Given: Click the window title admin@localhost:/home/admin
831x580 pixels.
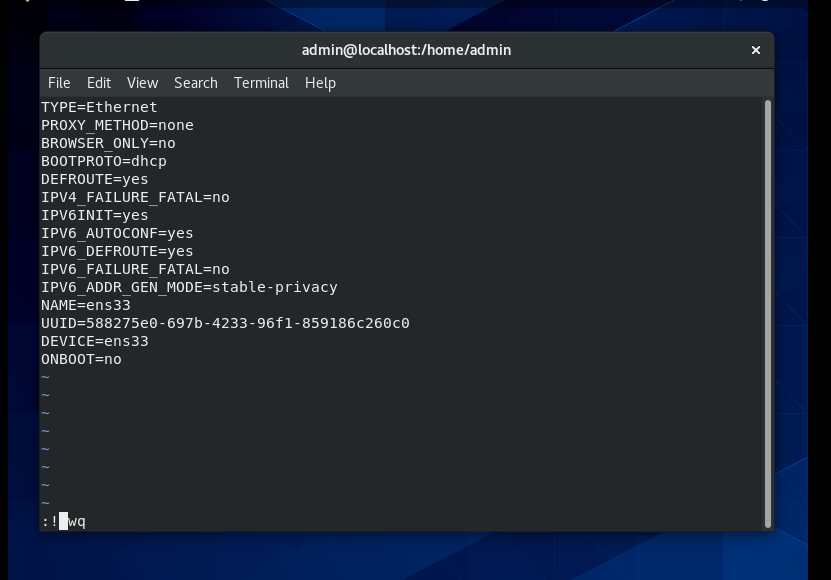Looking at the screenshot, I should (x=405, y=50).
